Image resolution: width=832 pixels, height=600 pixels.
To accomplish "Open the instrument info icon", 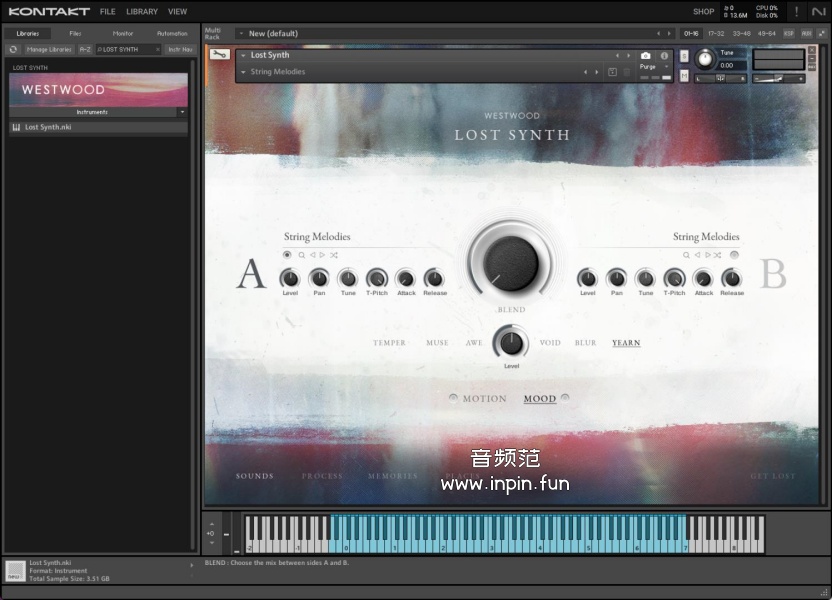I will 664,55.
